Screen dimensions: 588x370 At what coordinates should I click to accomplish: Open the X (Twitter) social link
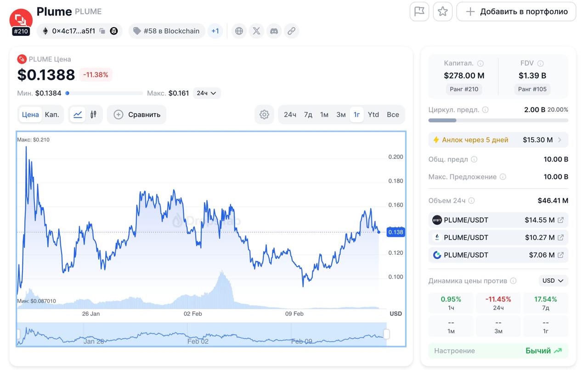tap(256, 31)
